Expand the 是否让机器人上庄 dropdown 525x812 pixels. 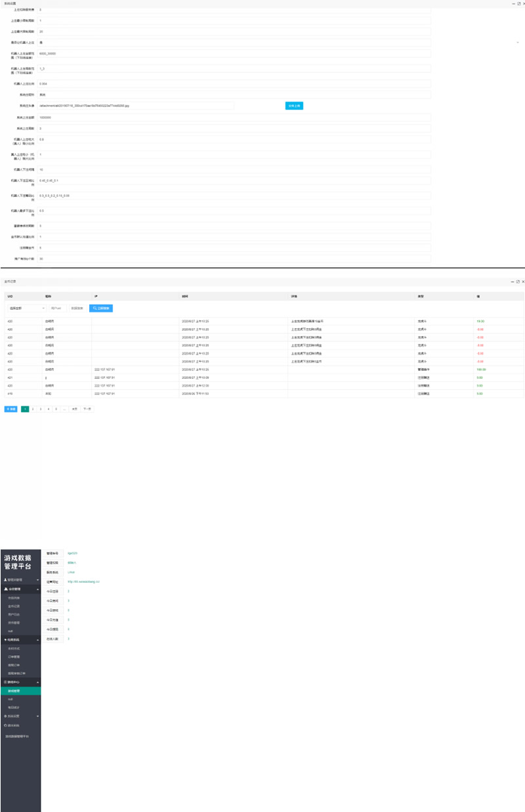518,42
